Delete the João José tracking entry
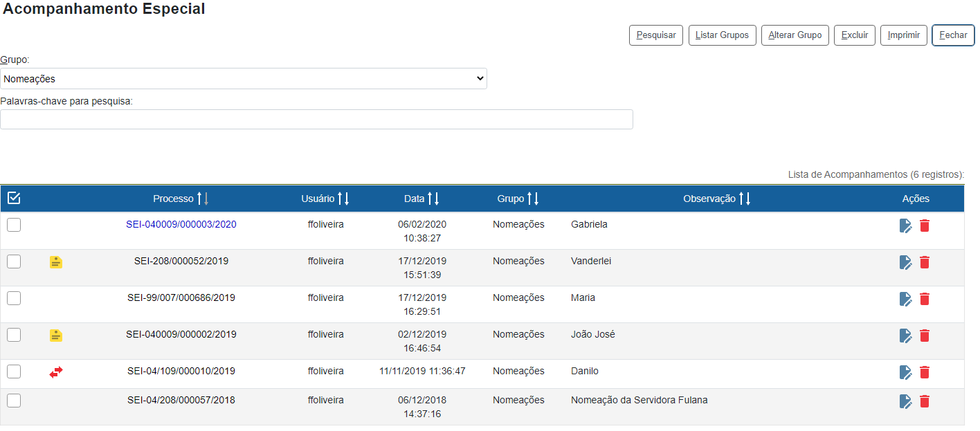The width and height of the screenshot is (980, 431). 925,336
